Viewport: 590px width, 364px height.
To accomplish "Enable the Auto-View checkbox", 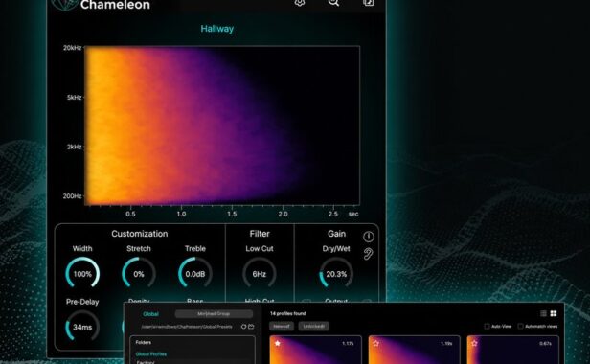I will click(487, 326).
